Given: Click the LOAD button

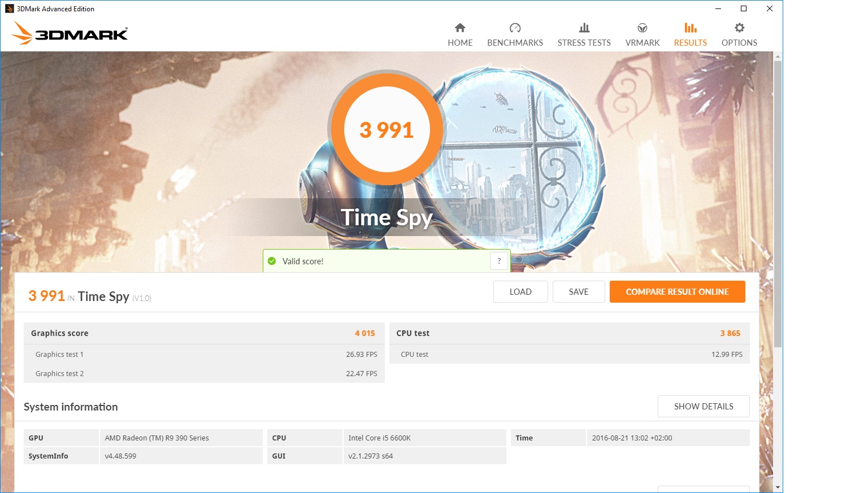Looking at the screenshot, I should [x=520, y=292].
